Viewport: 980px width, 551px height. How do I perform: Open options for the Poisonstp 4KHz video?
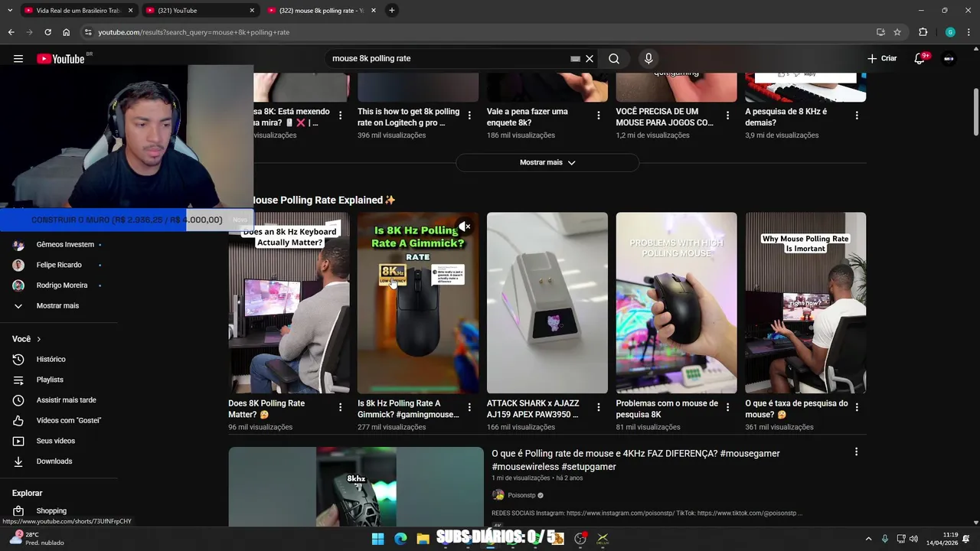[x=856, y=452]
